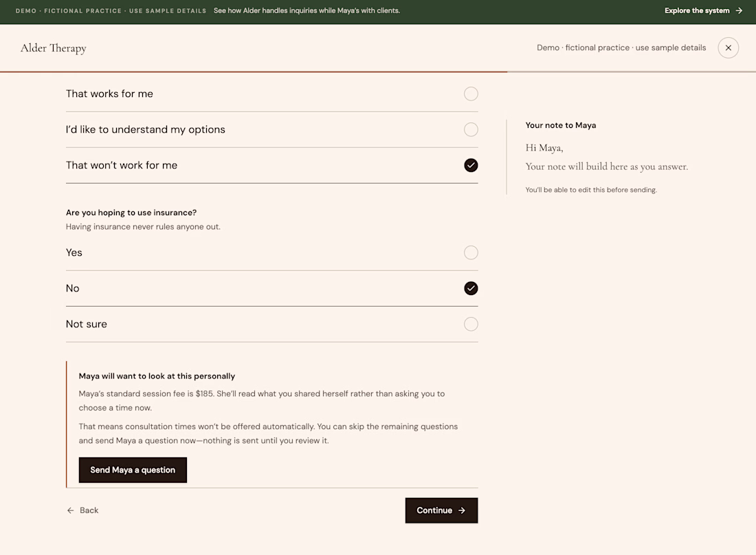Viewport: 756px width, 555px height.
Task: Open the Explore the system link
Action: point(703,10)
